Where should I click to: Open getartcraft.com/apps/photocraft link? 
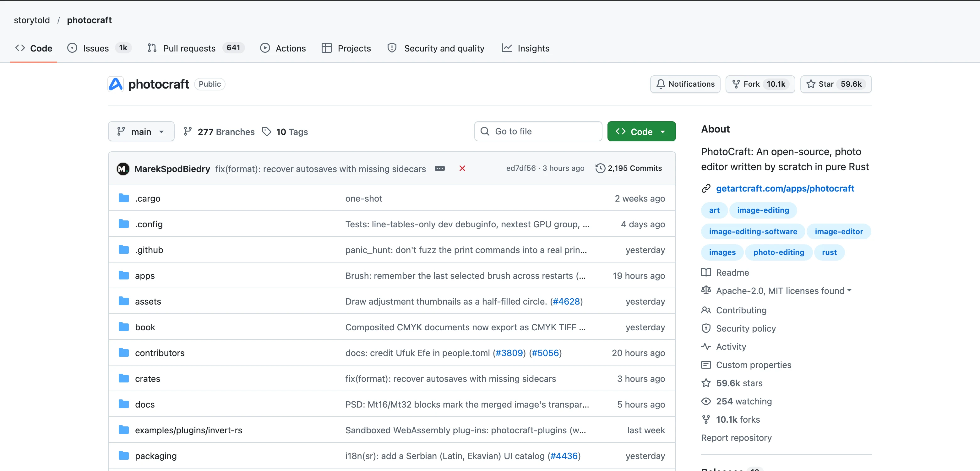coord(785,188)
